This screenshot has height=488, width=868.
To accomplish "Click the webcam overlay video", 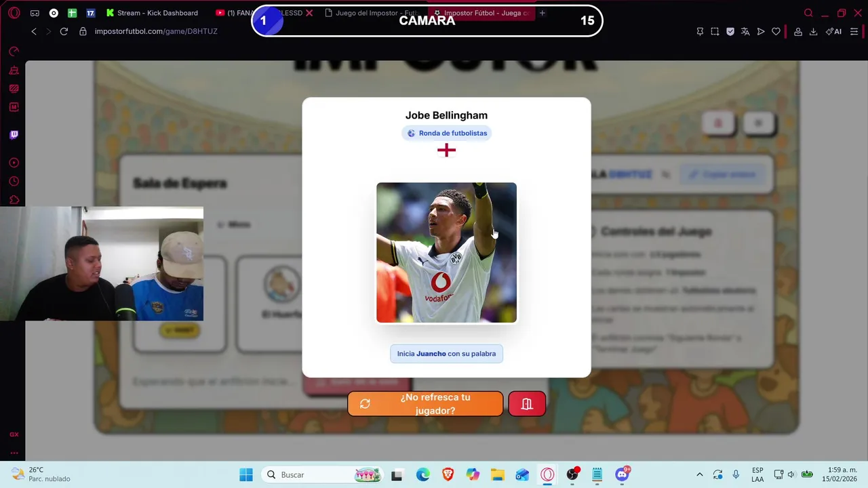I will [x=102, y=264].
